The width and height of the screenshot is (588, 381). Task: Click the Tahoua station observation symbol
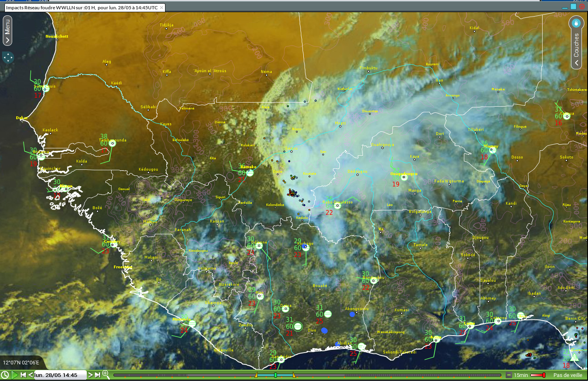coord(567,116)
